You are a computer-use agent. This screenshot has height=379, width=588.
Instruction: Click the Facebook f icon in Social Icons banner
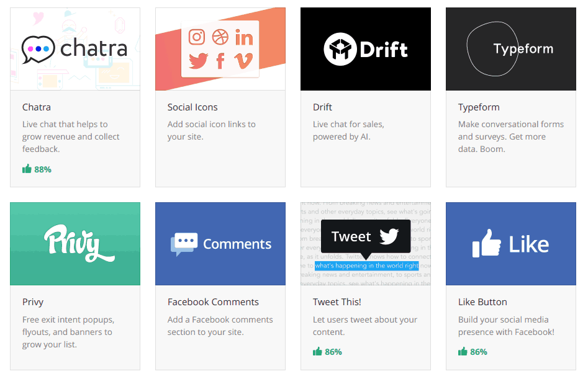click(220, 61)
